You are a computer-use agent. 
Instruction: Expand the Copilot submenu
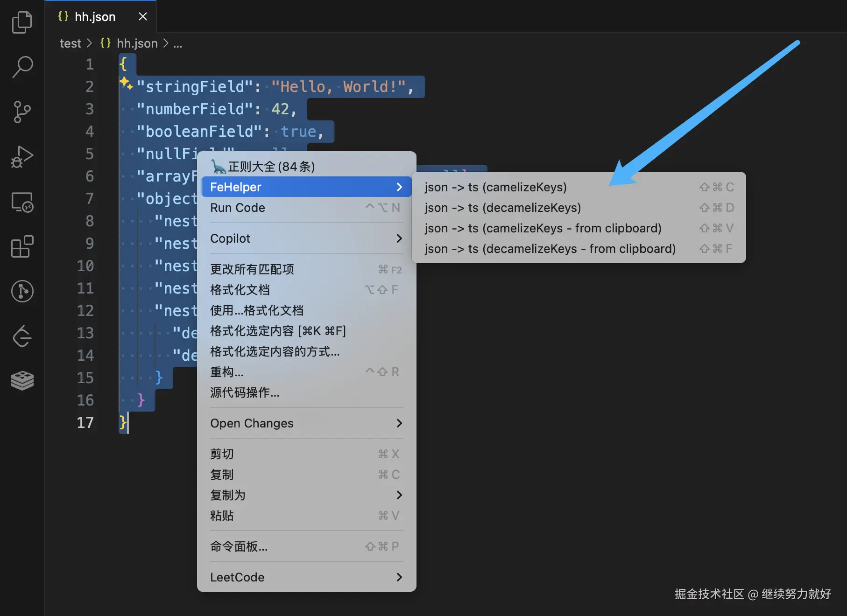230,238
